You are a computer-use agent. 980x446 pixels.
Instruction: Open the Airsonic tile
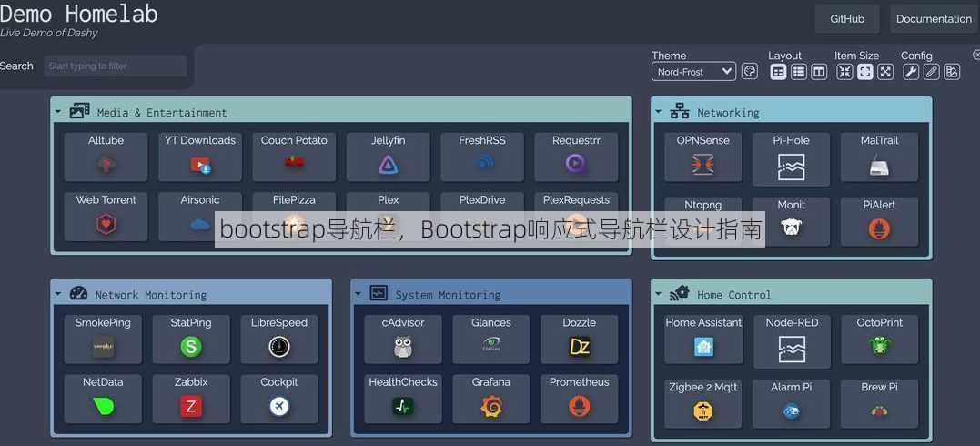point(200,217)
